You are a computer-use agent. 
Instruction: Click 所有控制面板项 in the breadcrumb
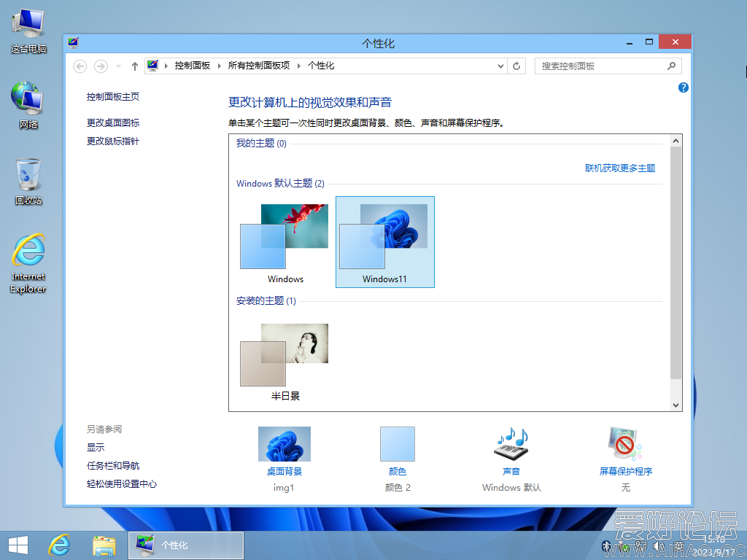point(258,66)
